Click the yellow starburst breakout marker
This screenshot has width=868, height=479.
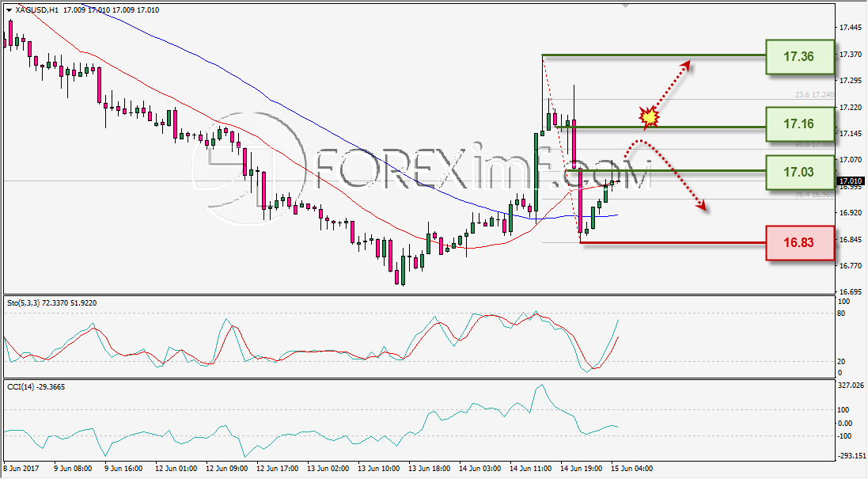click(x=649, y=117)
